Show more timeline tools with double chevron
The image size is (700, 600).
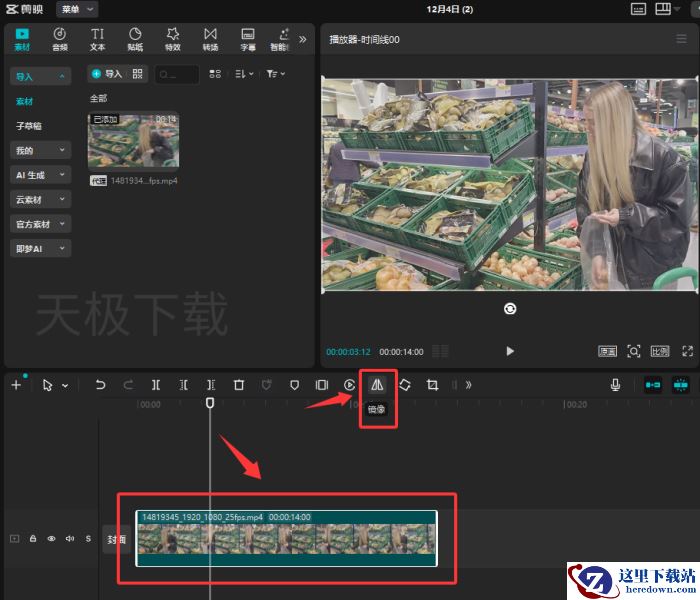pyautogui.click(x=468, y=385)
